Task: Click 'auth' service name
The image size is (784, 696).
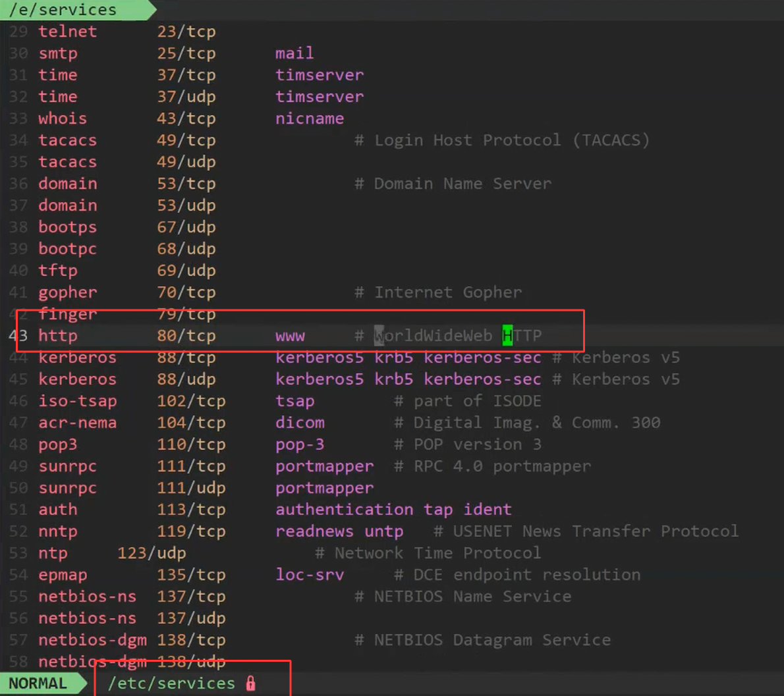Action: [58, 510]
